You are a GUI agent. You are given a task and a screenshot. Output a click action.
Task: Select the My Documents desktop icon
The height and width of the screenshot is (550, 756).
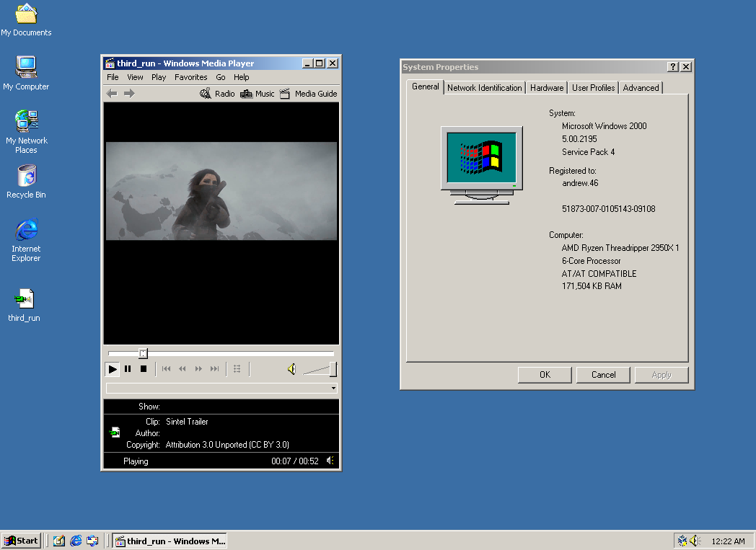click(x=26, y=20)
